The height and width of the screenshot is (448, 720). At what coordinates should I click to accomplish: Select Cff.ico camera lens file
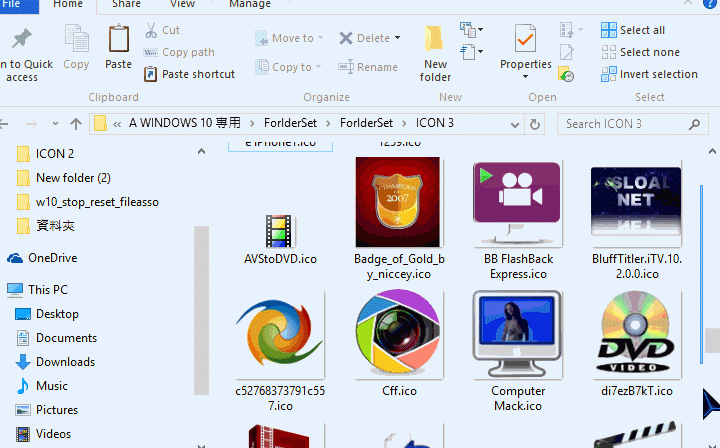click(399, 343)
